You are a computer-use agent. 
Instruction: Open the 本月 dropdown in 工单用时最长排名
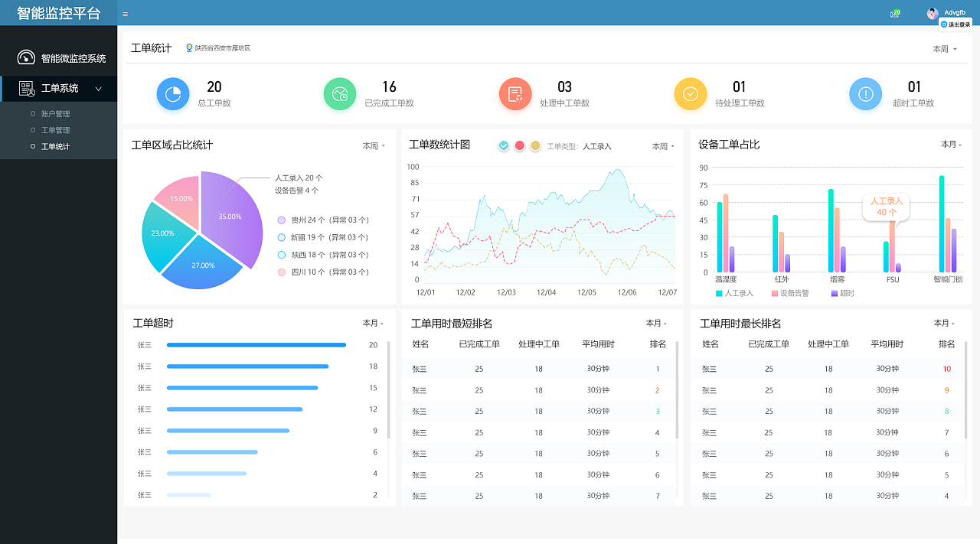(945, 324)
